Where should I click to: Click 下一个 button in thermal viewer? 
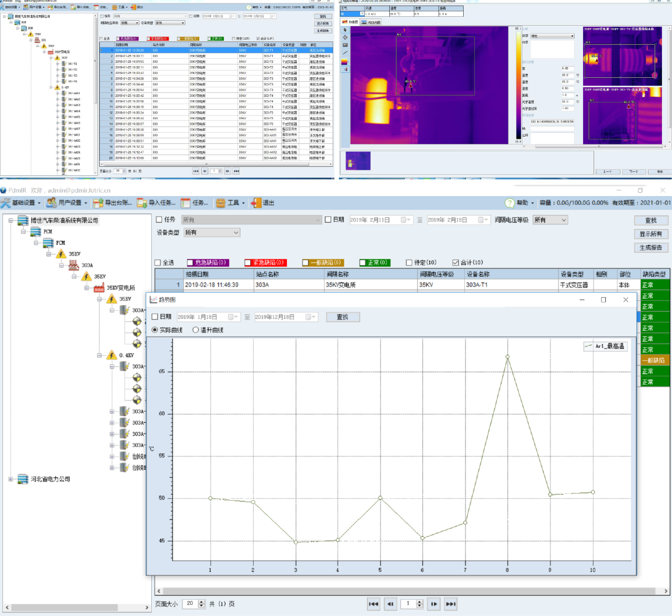pyautogui.click(x=633, y=171)
